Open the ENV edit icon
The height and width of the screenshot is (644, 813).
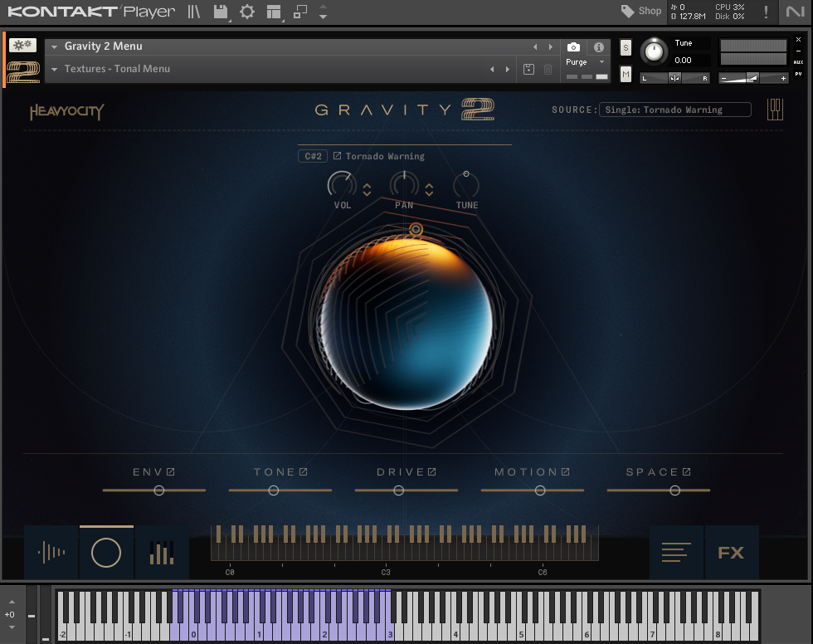pos(171,472)
